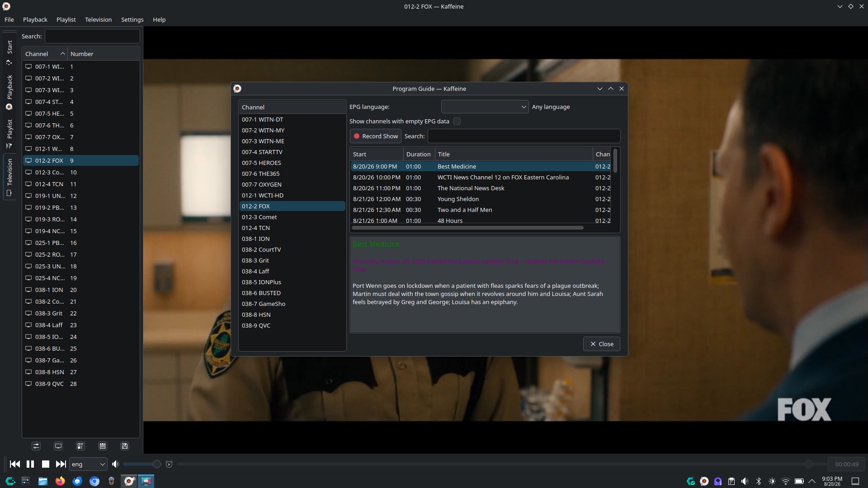Close the Program Guide with Close button

[x=602, y=344]
